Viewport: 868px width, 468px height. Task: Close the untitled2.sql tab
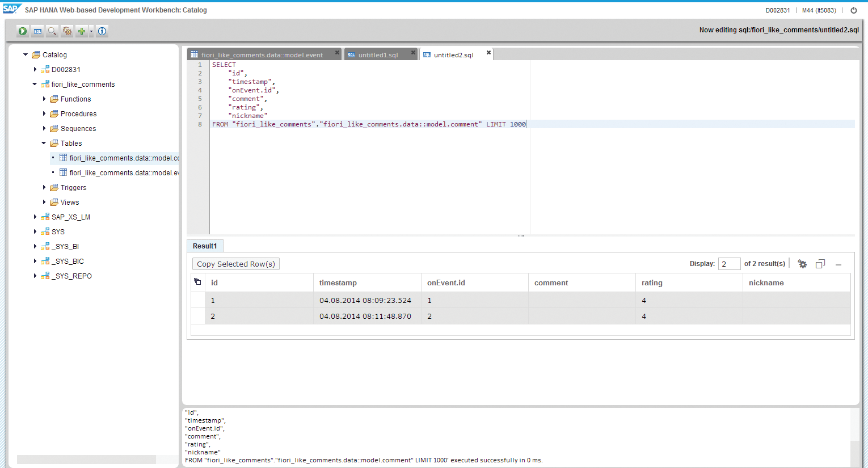pos(488,53)
